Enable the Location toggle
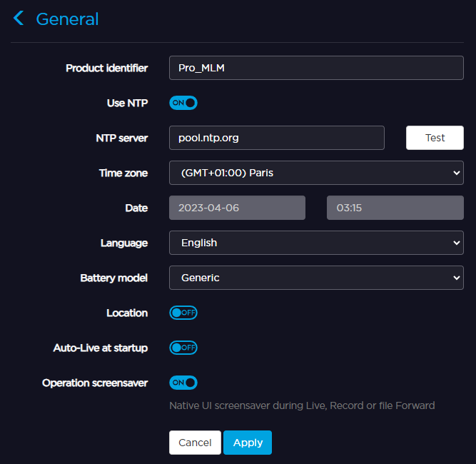 pyautogui.click(x=183, y=313)
